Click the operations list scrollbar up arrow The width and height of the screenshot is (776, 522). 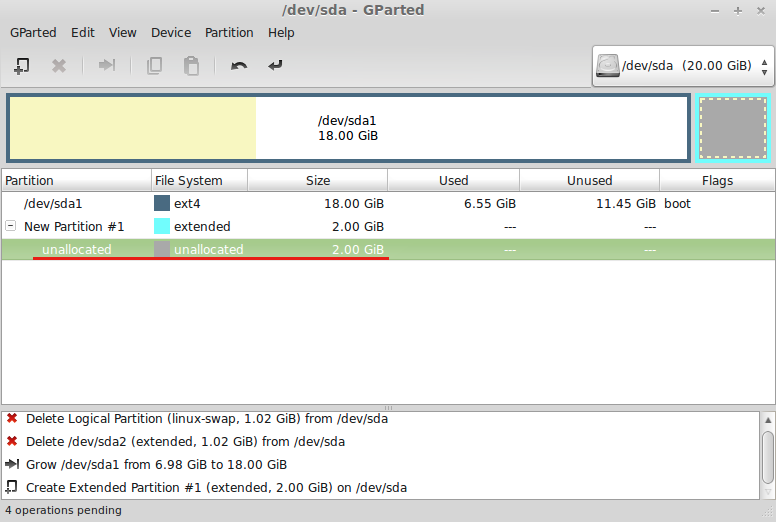tap(768, 420)
